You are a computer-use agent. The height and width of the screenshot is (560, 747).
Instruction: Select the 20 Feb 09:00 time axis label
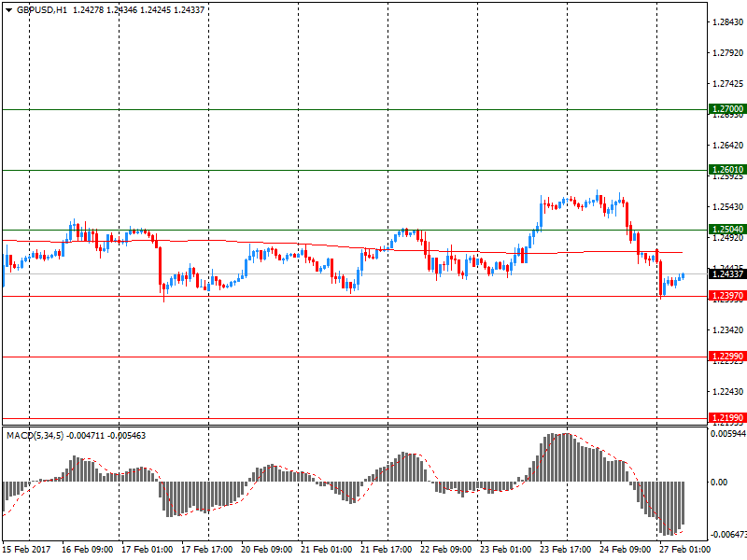267,550
